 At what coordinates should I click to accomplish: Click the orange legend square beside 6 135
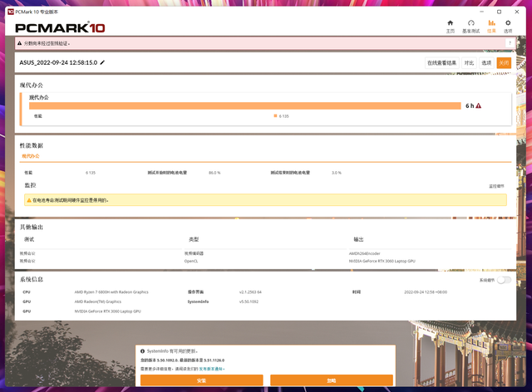[x=275, y=116]
